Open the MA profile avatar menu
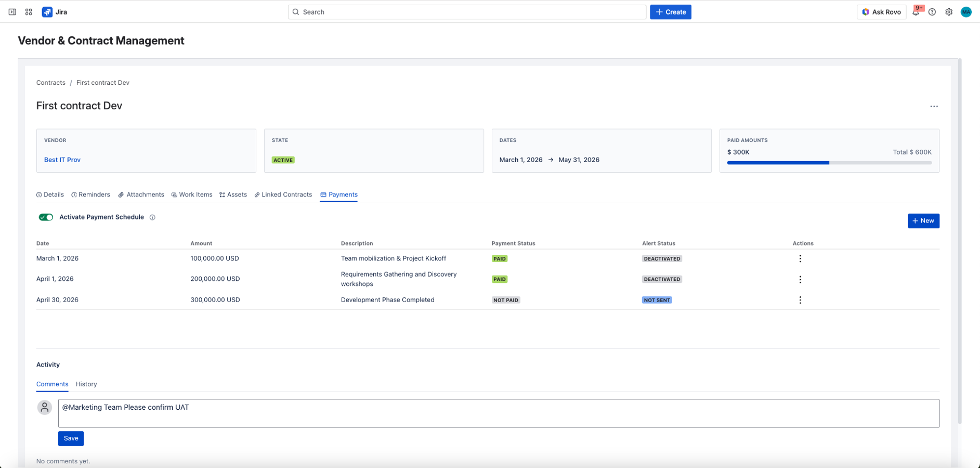Viewport: 980px width, 468px height. coord(966,11)
